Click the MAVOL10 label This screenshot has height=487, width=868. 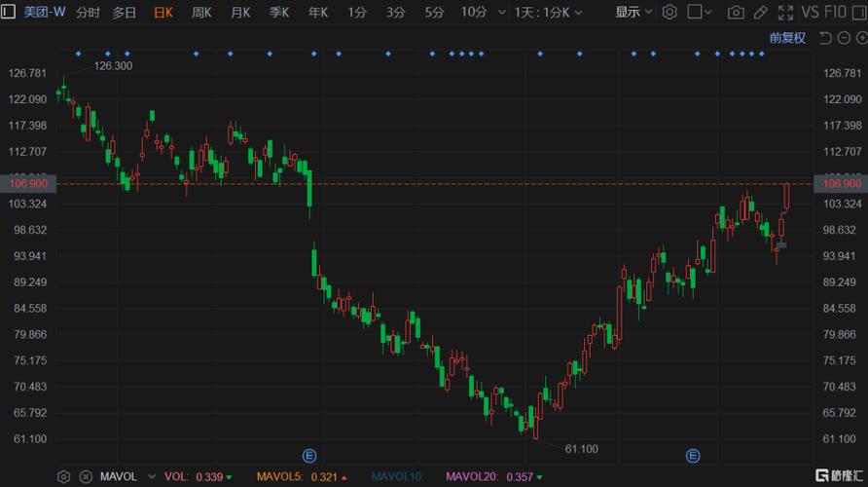[x=397, y=476]
